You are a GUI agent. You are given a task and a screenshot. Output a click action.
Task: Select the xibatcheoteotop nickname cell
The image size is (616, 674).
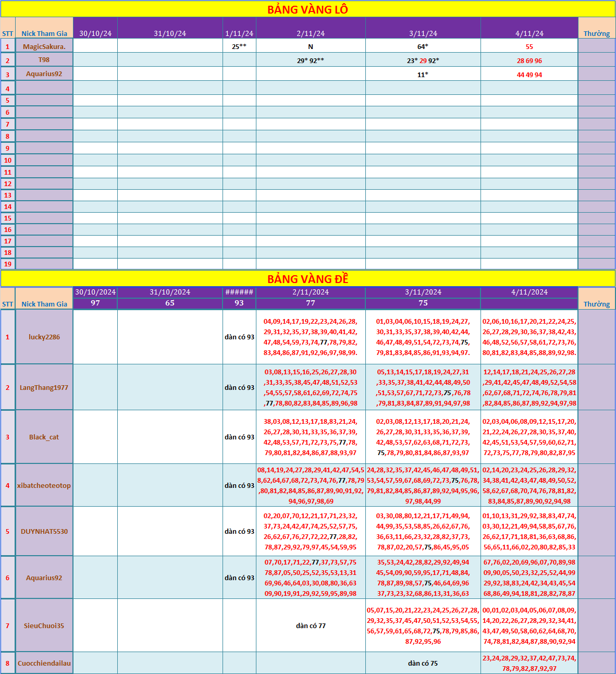[44, 485]
